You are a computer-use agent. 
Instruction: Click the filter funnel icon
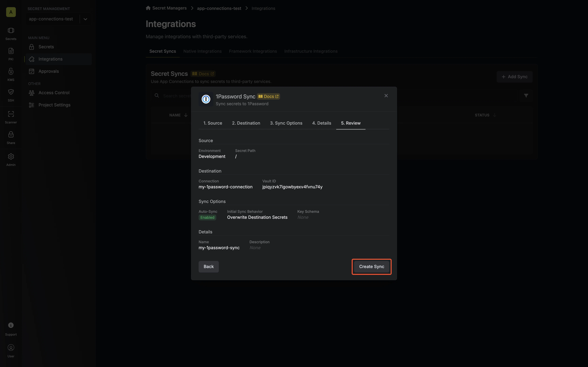pos(526,96)
